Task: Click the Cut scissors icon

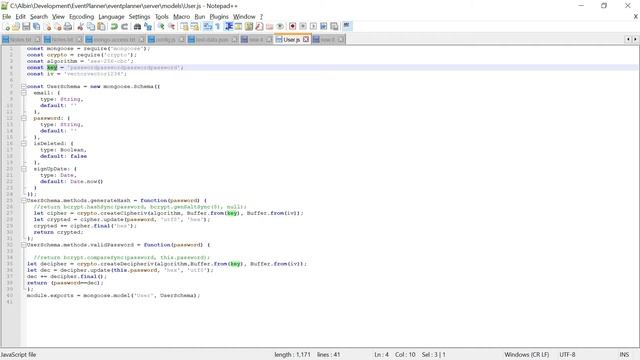Action: pos(80,27)
